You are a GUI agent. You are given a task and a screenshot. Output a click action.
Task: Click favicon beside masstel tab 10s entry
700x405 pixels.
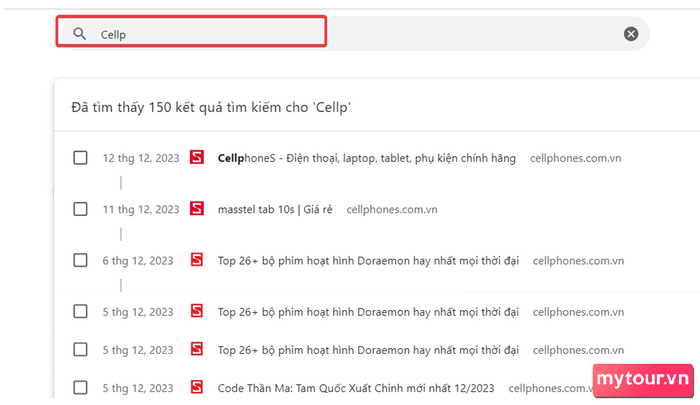[197, 209]
